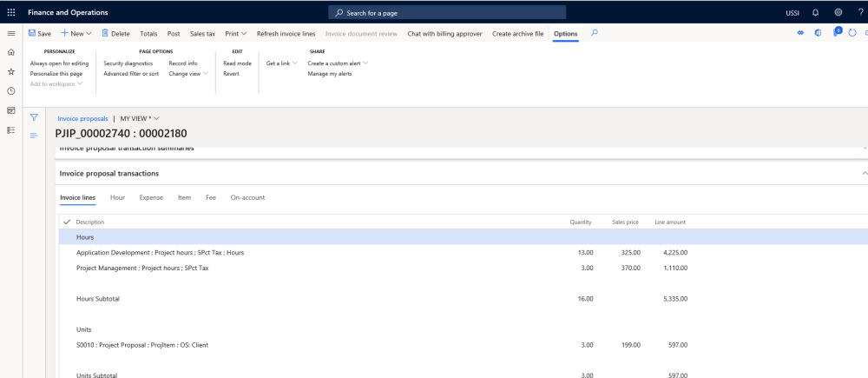Click Create archive file
This screenshot has height=378, width=868.
(517, 33)
